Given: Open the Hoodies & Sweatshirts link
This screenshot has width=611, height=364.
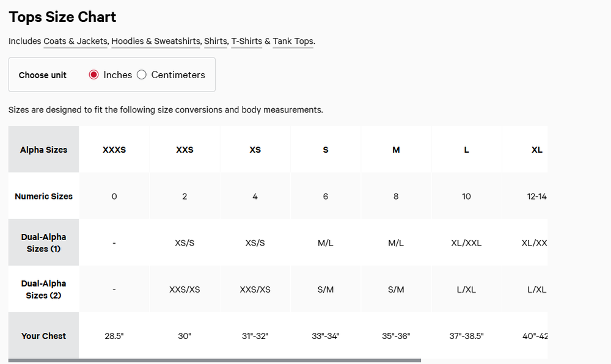Looking at the screenshot, I should click(155, 42).
